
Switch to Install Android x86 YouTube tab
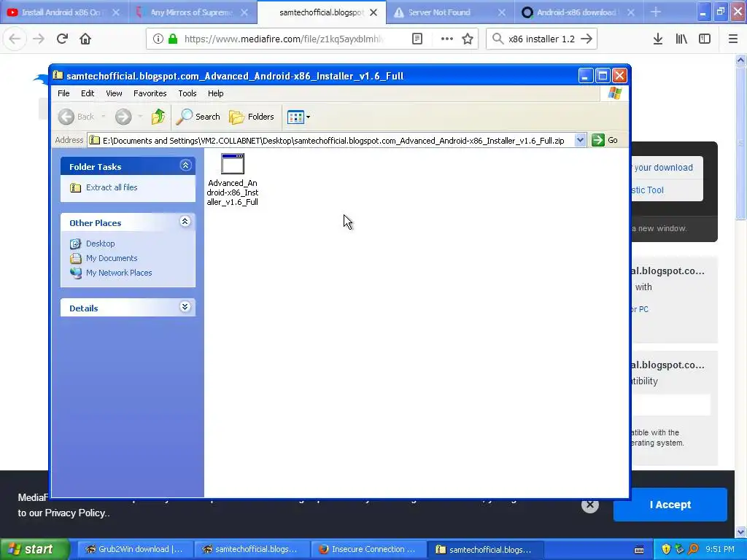tap(64, 12)
